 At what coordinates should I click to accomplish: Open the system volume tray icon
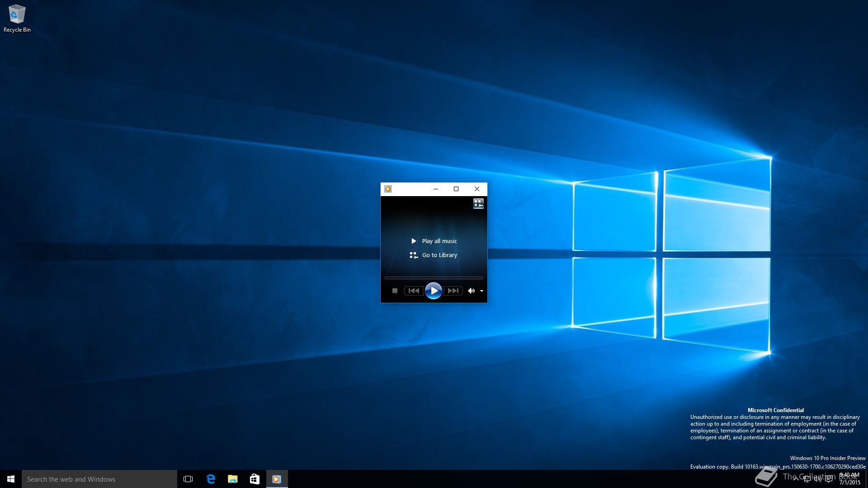point(818,479)
